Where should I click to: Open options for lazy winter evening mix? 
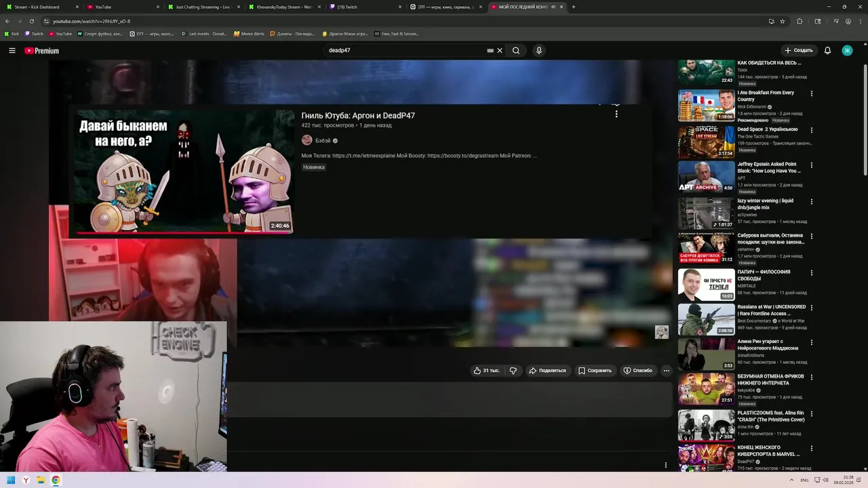tap(812, 201)
